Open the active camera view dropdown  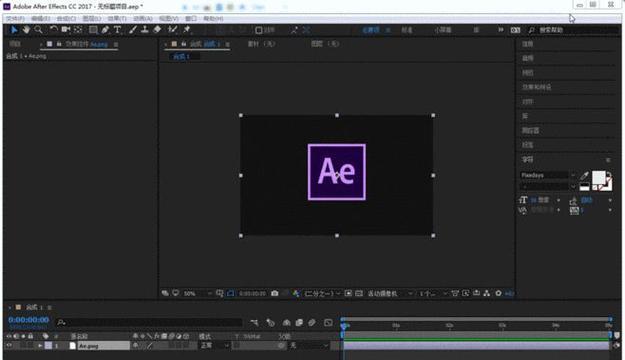click(390, 293)
